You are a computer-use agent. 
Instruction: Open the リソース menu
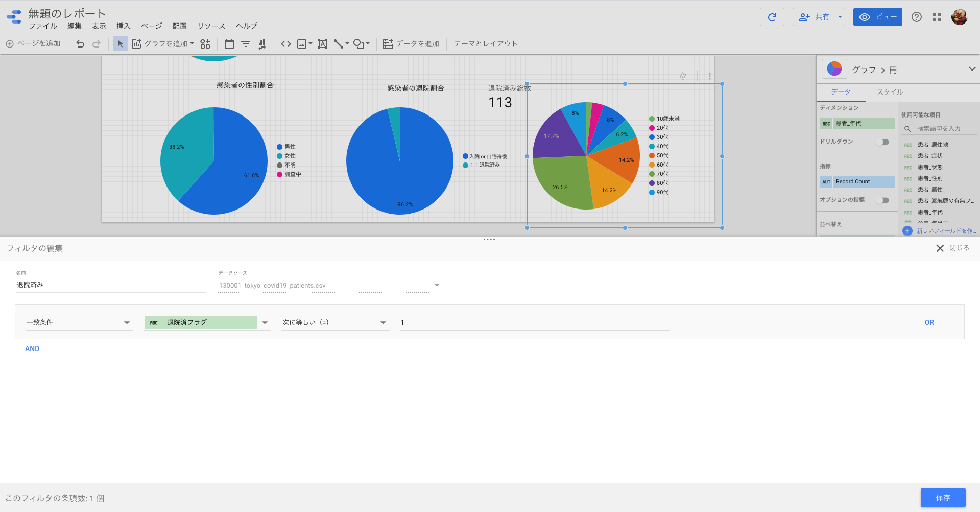pos(211,26)
